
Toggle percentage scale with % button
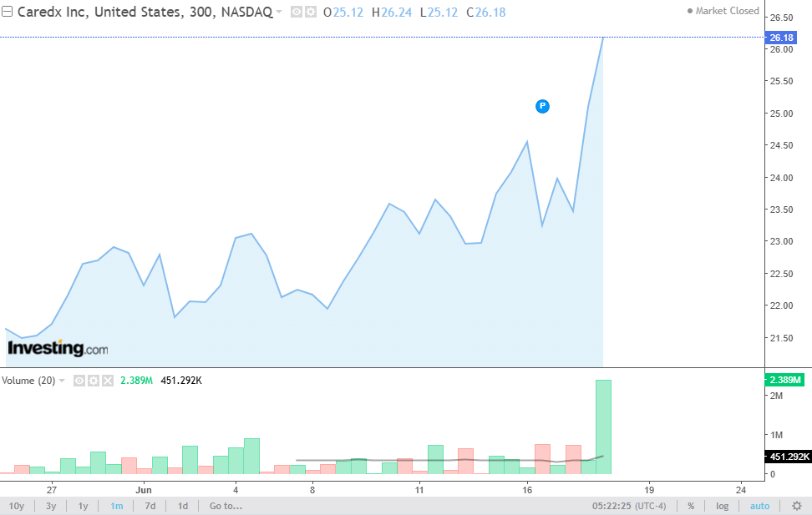pos(691,506)
